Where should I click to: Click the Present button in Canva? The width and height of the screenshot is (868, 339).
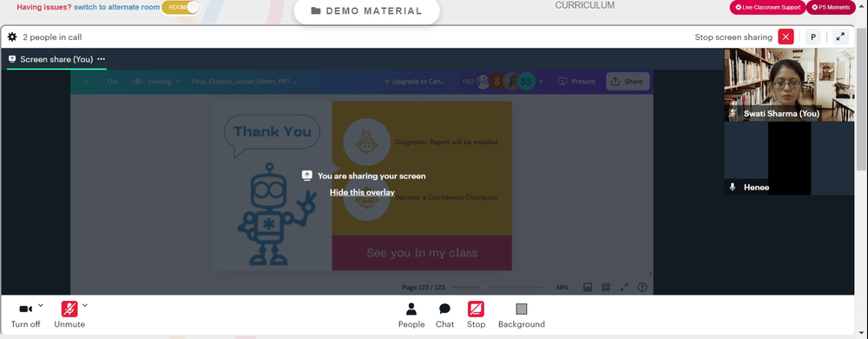(x=577, y=82)
